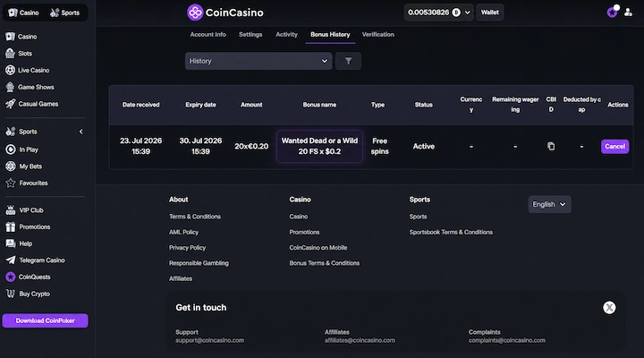This screenshot has width=644, height=358.
Task: Open the Affiliates footer link
Action: tap(181, 278)
